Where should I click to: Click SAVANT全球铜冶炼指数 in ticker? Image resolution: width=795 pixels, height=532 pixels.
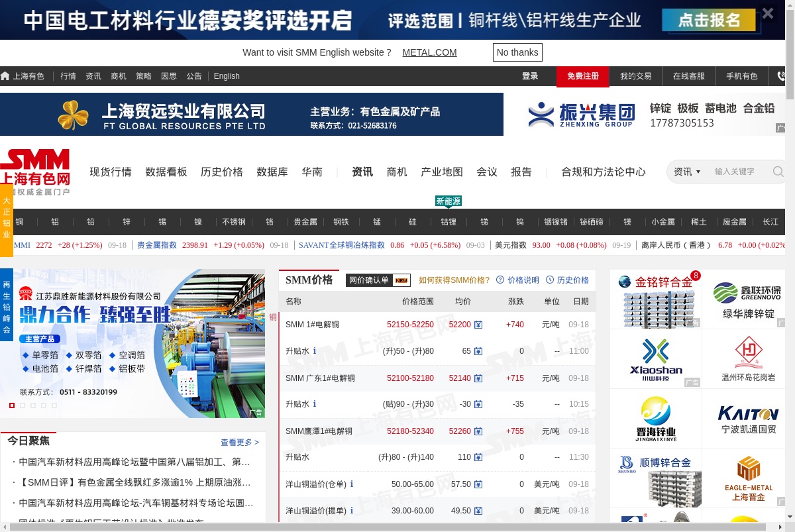(x=342, y=245)
